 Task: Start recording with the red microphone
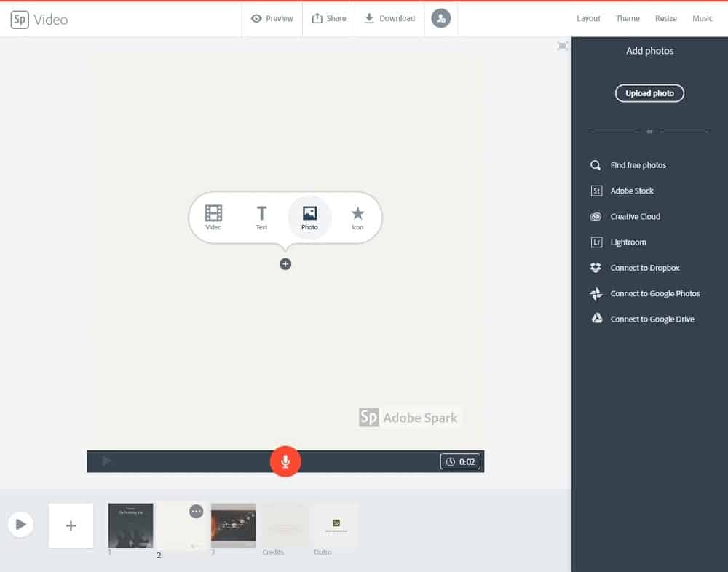[x=285, y=461]
